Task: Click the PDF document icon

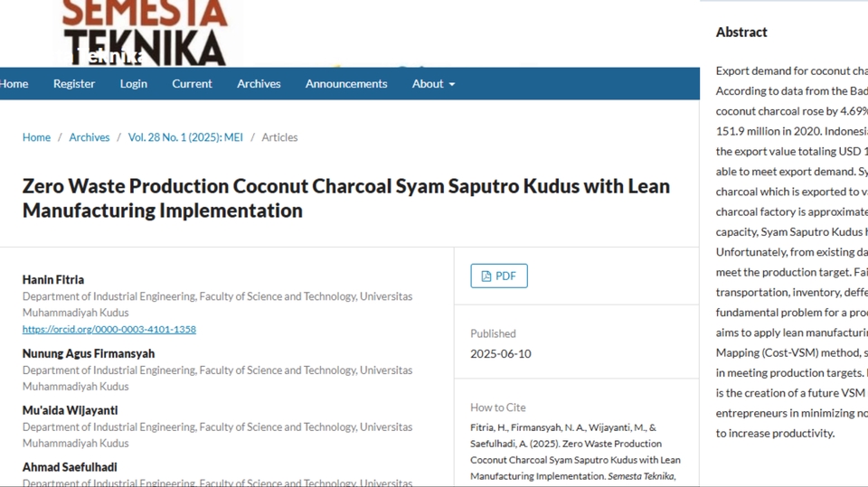Action: click(486, 276)
